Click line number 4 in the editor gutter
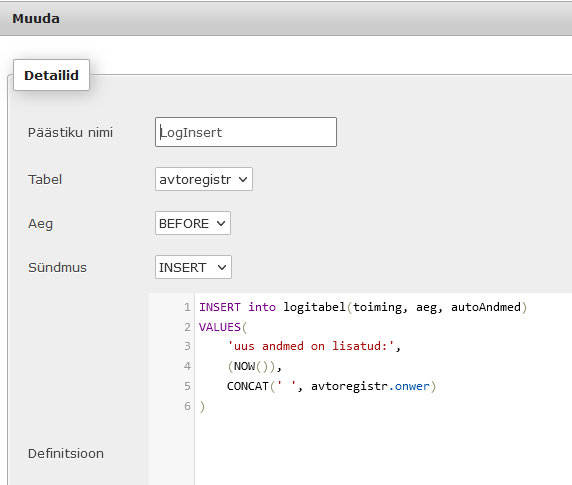This screenshot has width=572, height=485. tap(187, 366)
